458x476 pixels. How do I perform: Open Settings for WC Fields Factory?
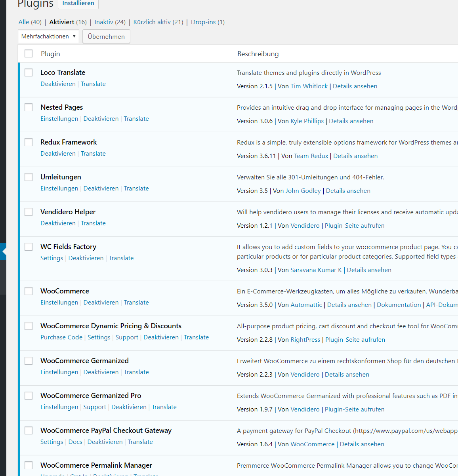click(x=52, y=258)
